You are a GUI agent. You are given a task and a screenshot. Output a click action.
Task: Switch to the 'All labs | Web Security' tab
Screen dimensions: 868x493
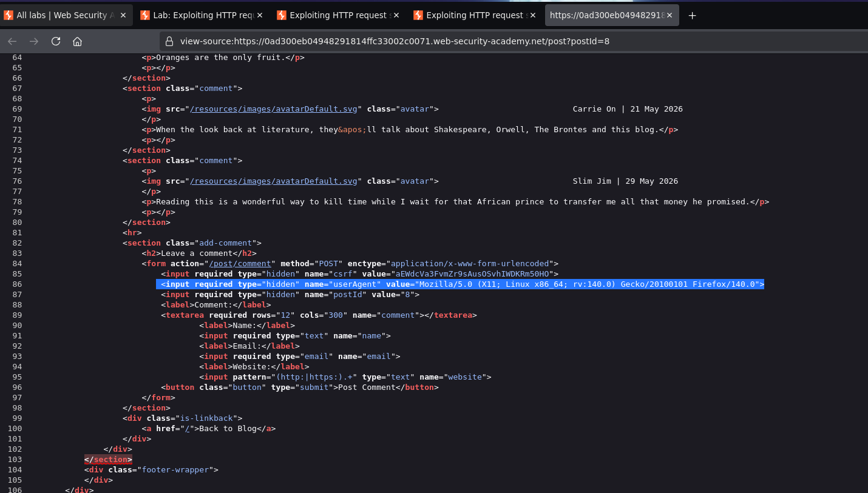tap(65, 15)
